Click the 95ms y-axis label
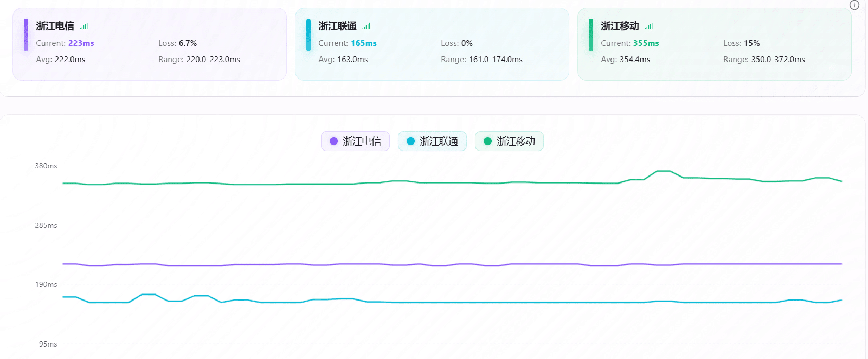The height and width of the screenshot is (359, 868). 48,344
